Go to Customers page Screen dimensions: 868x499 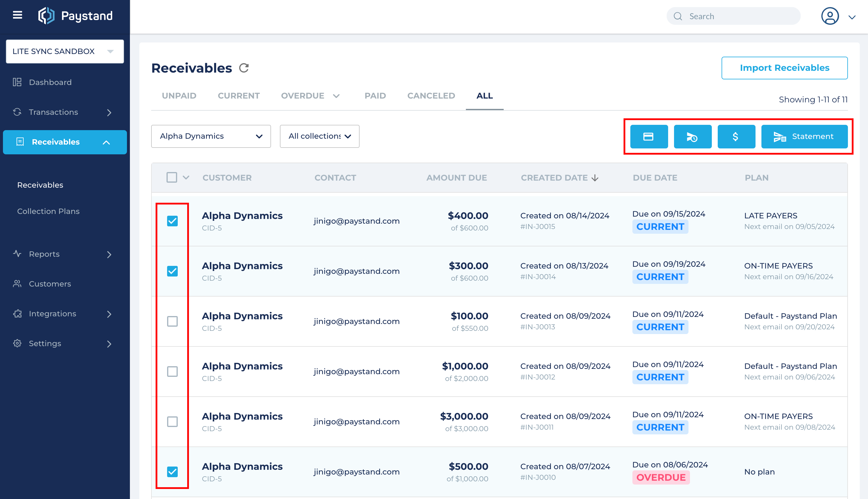[50, 284]
